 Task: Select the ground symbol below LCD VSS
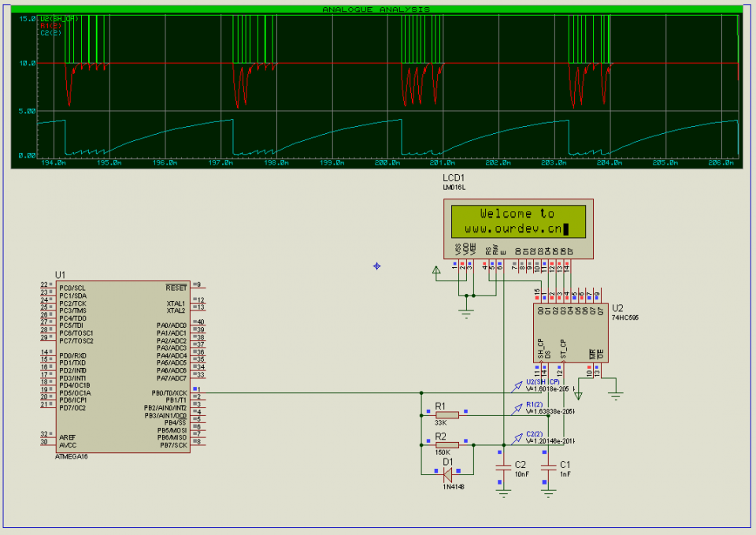pos(466,311)
